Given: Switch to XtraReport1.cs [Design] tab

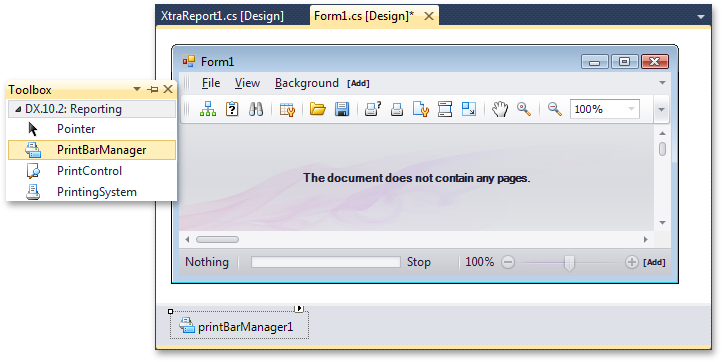Looking at the screenshot, I should 222,16.
